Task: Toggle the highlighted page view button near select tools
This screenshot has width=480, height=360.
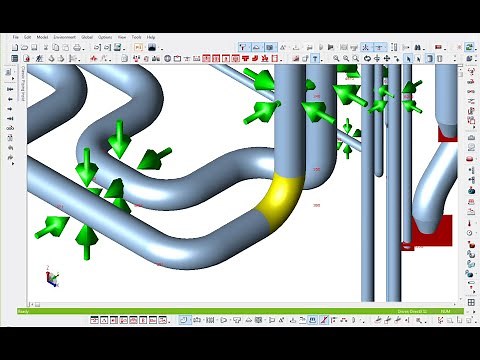Action: [430, 59]
